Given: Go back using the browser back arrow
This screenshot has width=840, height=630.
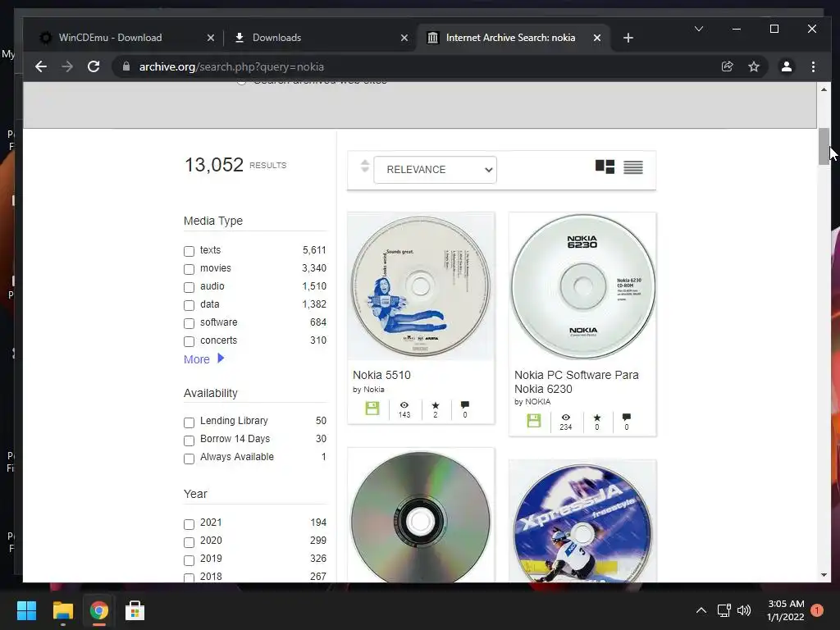Looking at the screenshot, I should tap(41, 66).
